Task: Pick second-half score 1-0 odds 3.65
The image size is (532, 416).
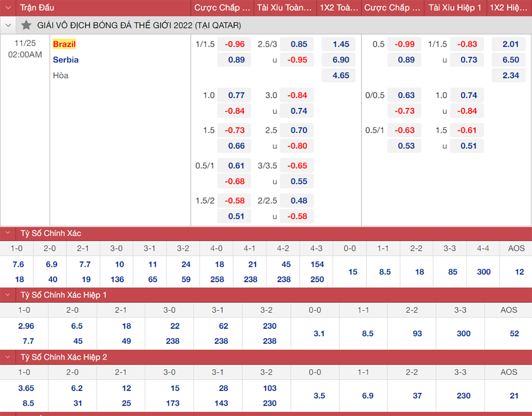Action: [26, 388]
